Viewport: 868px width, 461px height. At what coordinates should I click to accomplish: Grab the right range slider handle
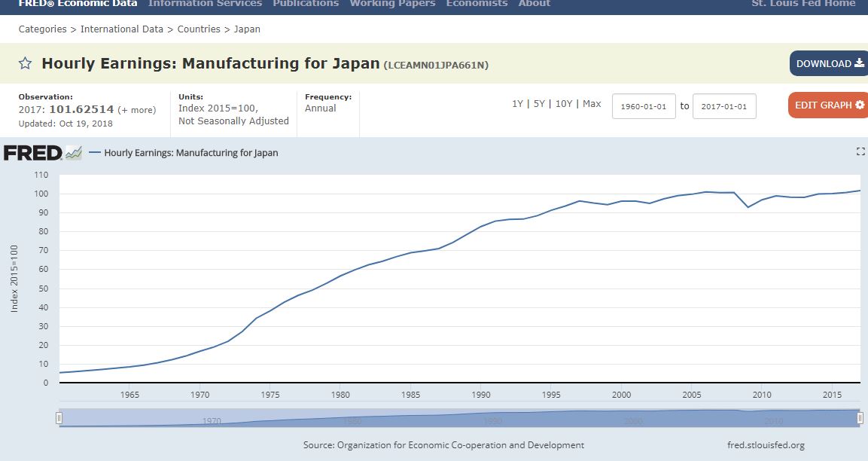coord(860,418)
